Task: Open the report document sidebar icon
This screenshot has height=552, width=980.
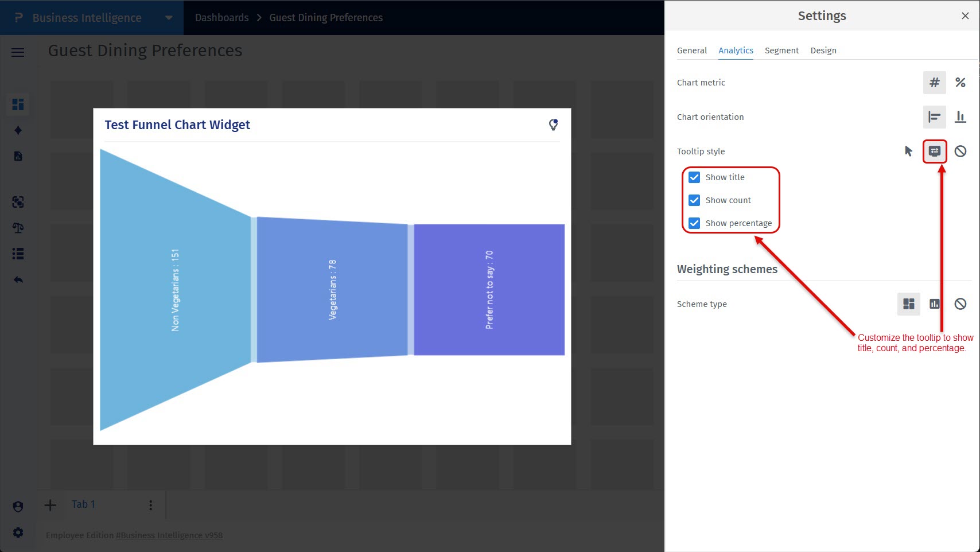Action: (18, 156)
